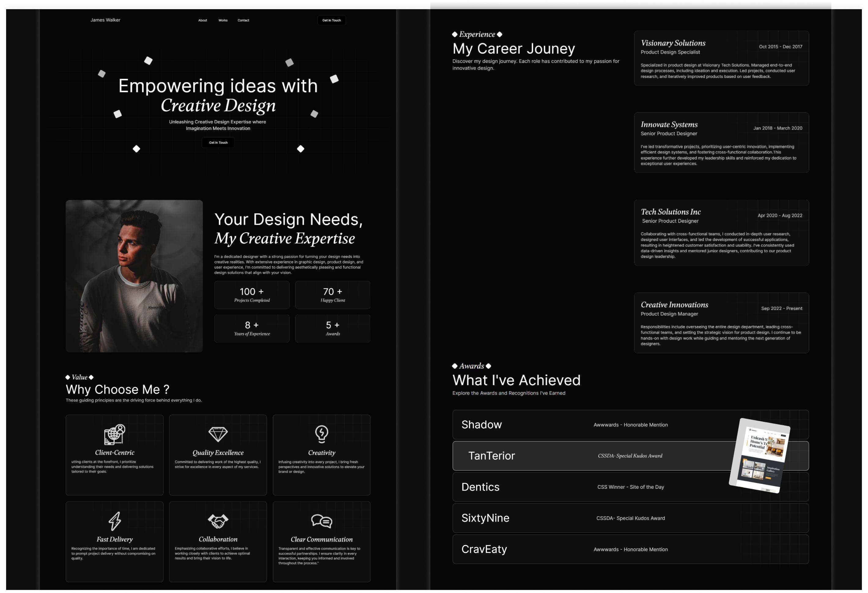
Task: Open the CravEaty award row
Action: [x=631, y=549]
